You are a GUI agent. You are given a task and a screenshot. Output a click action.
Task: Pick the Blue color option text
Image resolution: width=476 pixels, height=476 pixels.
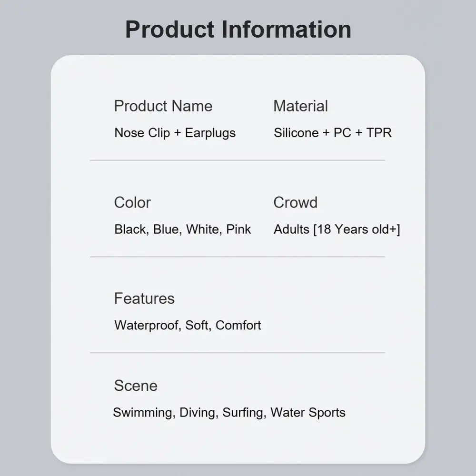coord(166,229)
